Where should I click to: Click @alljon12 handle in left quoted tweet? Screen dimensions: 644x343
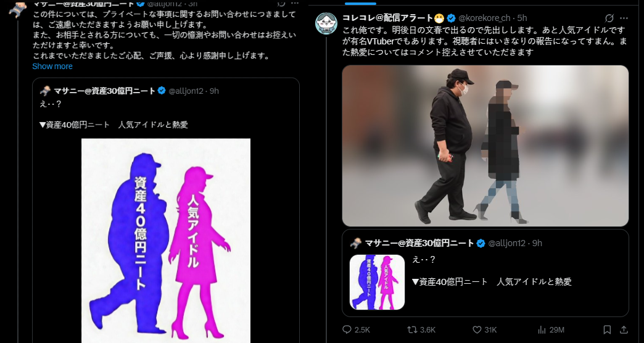pos(186,91)
